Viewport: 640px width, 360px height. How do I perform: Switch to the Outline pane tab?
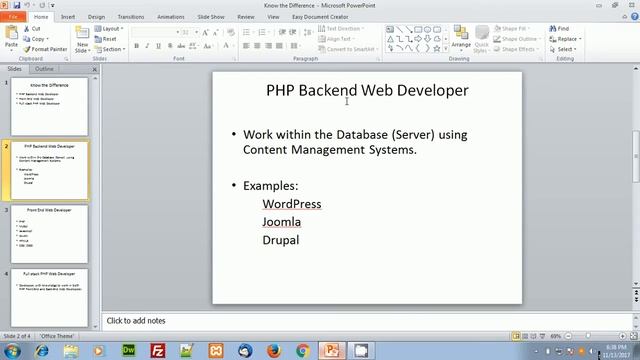[44, 69]
